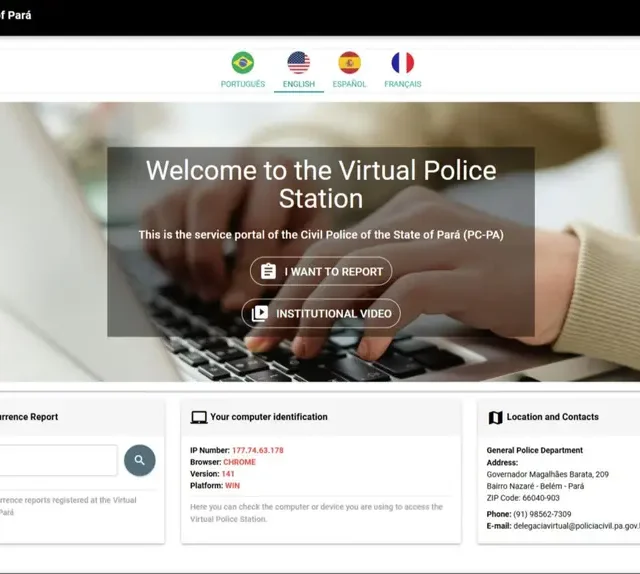Click the Welcome to the Virtual Police Station heading
640x574 pixels.
(320, 183)
